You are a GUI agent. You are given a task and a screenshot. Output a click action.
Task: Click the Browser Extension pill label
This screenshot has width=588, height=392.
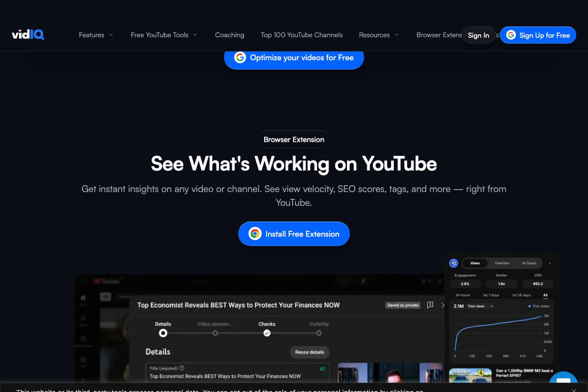coord(294,140)
